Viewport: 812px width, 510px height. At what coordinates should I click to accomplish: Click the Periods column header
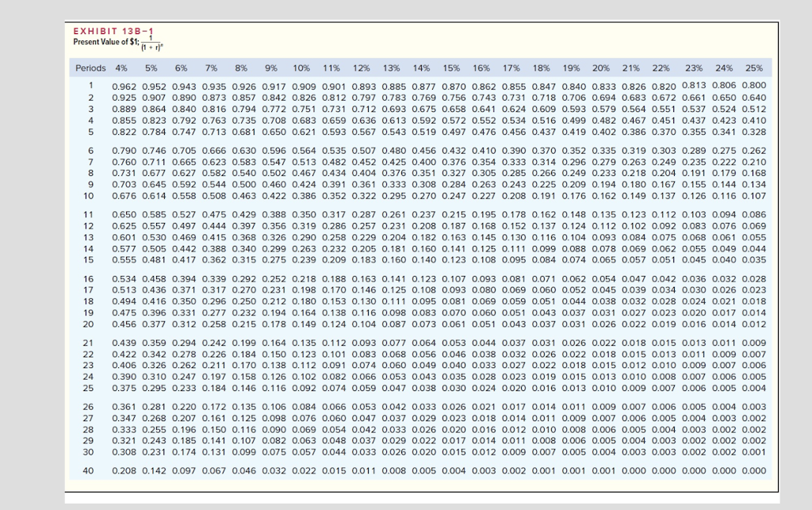pos(90,68)
